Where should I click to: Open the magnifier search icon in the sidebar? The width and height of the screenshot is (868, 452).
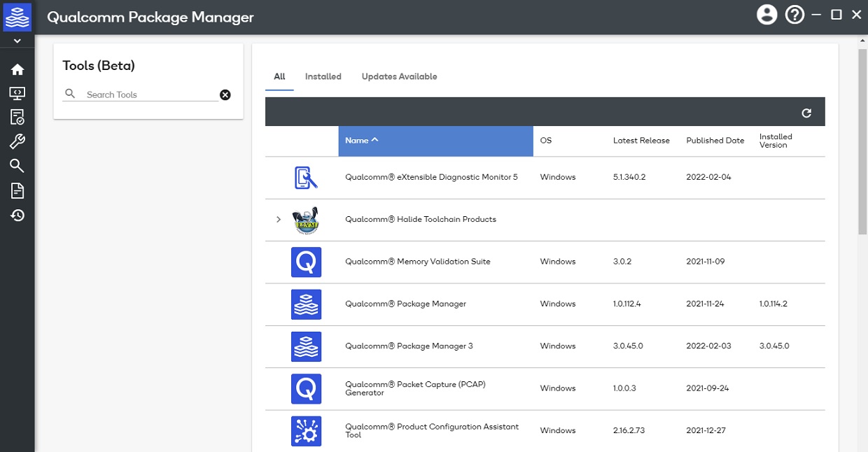pos(17,166)
